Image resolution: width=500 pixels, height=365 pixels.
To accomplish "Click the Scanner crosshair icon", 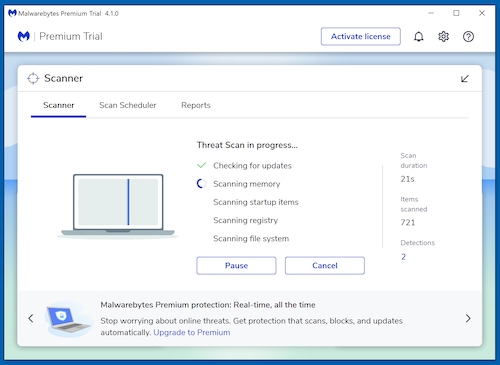I will click(x=33, y=78).
